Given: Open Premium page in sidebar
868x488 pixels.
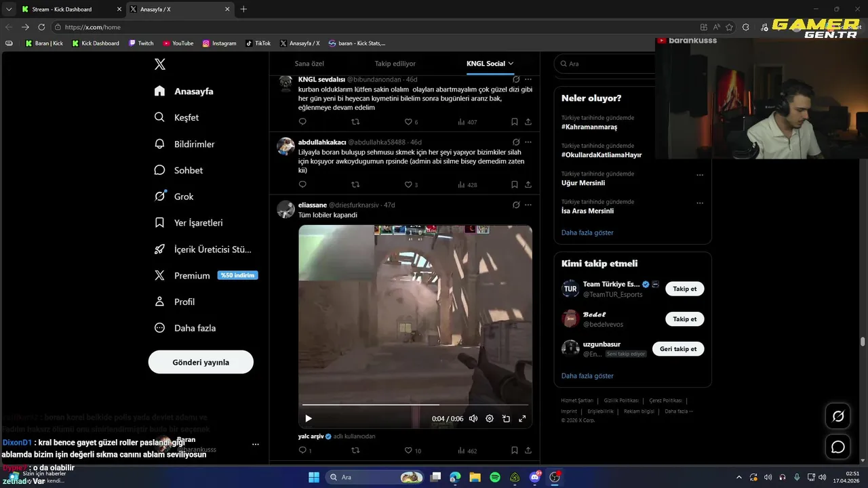Looking at the screenshot, I should tap(206, 275).
